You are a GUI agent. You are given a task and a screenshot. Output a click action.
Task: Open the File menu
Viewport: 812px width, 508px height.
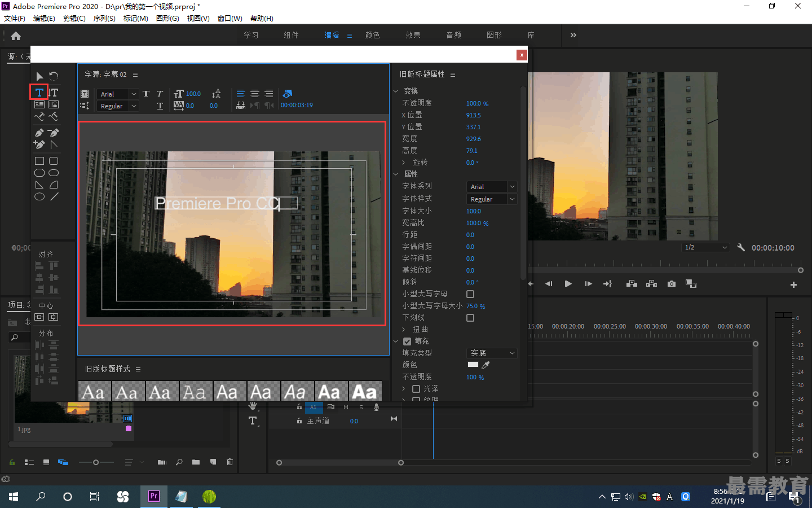pos(15,19)
